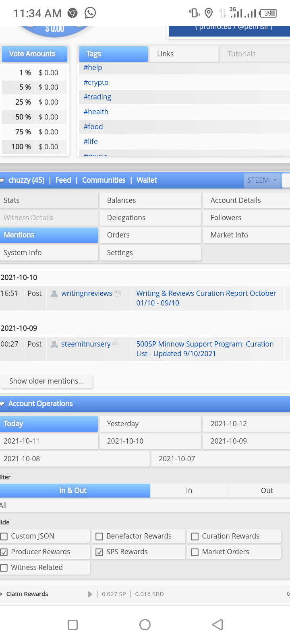Open the Followers tab
The image size is (290, 644).
(246, 218)
